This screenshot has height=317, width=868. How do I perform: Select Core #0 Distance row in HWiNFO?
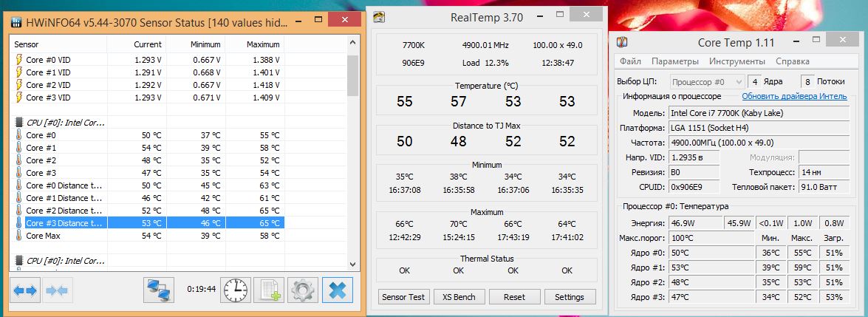148,185
